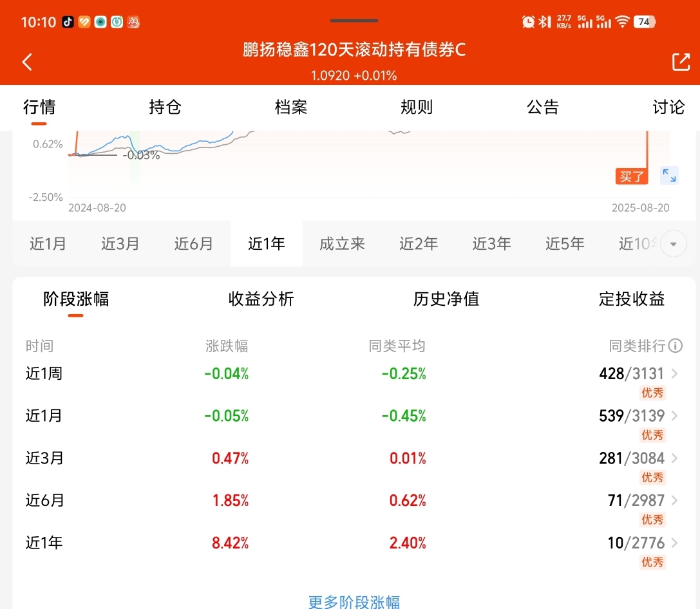Tap the alarm clock status icon
Viewport: 700px width, 609px height.
pos(528,21)
